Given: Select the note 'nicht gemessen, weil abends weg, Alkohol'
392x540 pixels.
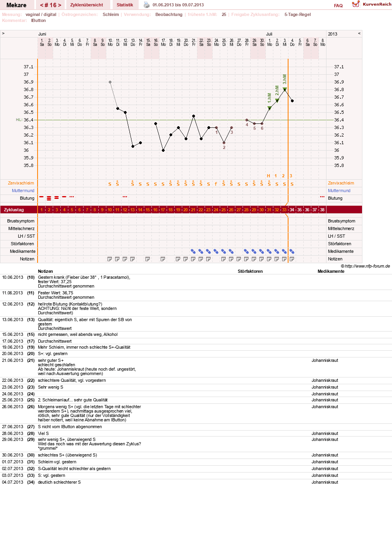Looking at the screenshot, I should click(78, 335).
